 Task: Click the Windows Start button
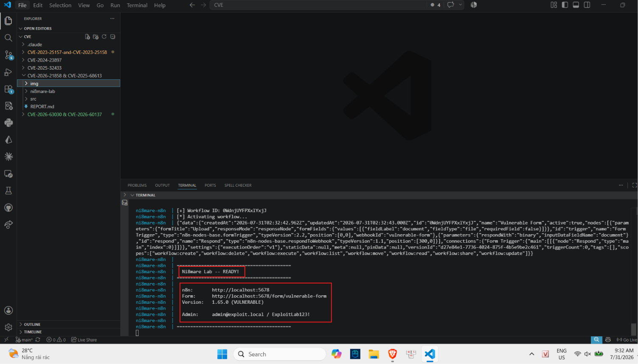222,354
